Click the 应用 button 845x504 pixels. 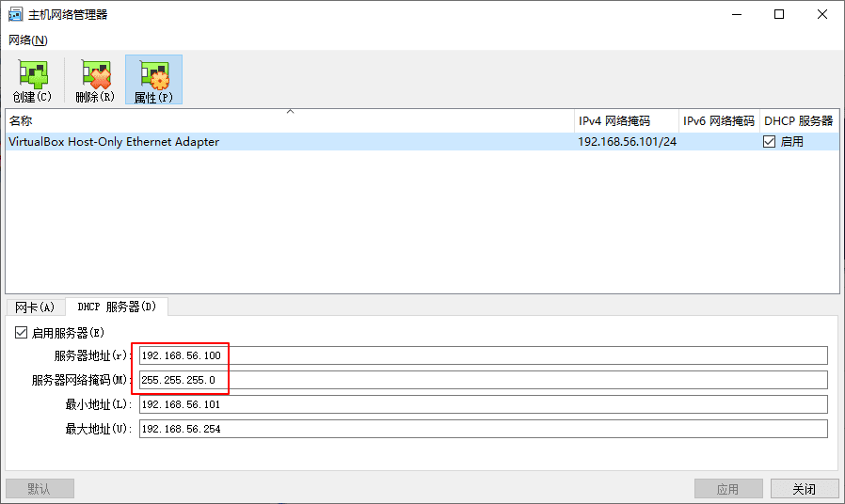coord(728,489)
